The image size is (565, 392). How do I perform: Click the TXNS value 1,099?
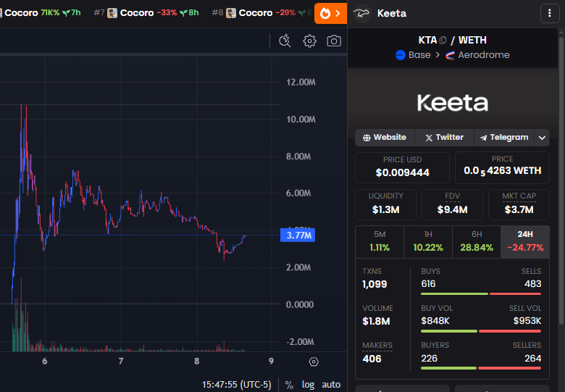(x=374, y=284)
